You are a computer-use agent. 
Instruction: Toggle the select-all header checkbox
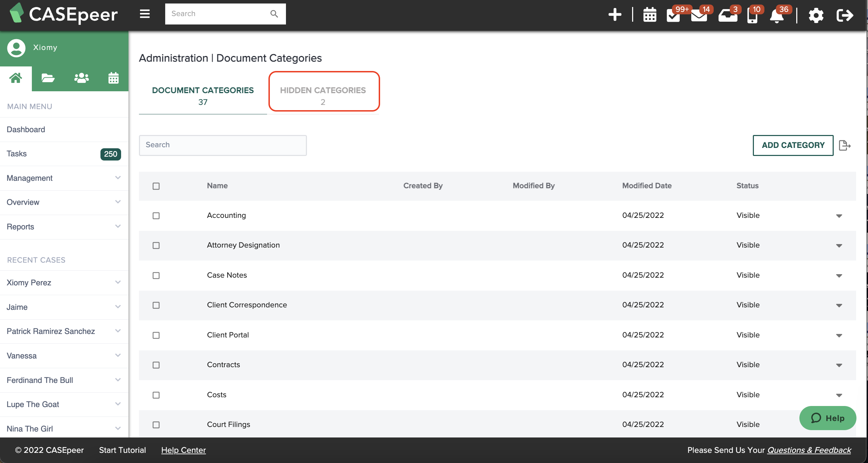coord(156,186)
